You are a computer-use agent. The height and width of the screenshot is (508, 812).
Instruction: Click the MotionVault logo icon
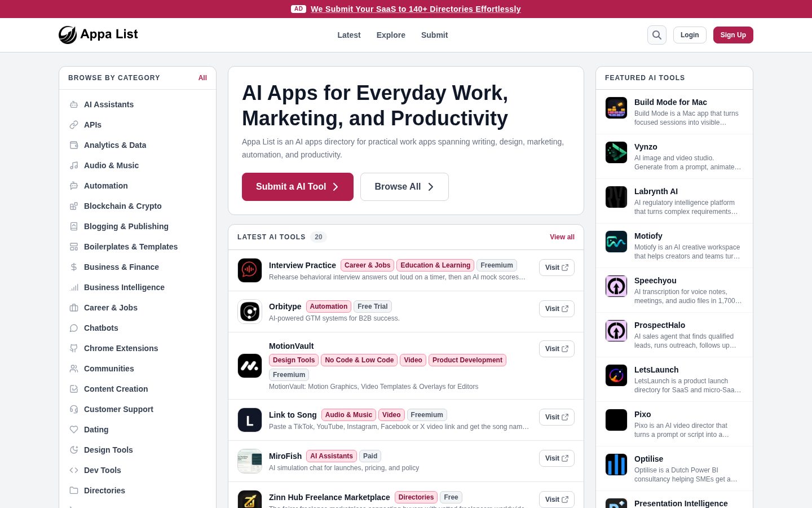[x=250, y=366]
